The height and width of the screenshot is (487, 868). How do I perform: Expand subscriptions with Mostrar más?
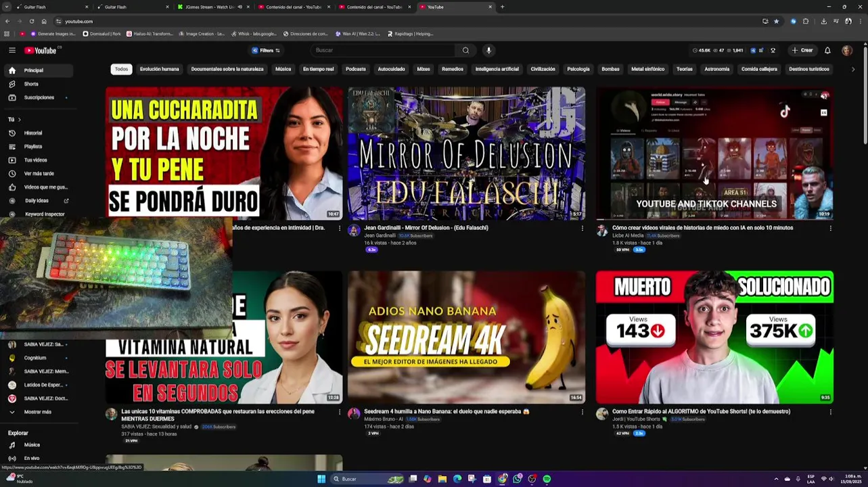pos(37,412)
